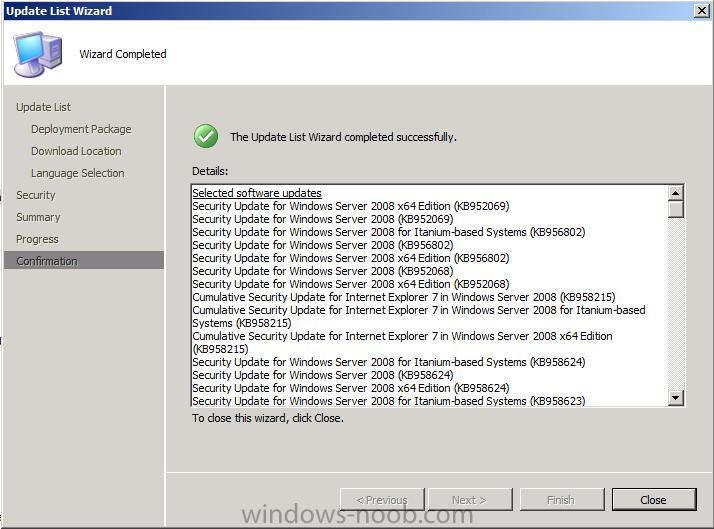Image resolution: width=714 pixels, height=529 pixels.
Task: Click the details scrollbar up arrow
Action: click(x=676, y=193)
